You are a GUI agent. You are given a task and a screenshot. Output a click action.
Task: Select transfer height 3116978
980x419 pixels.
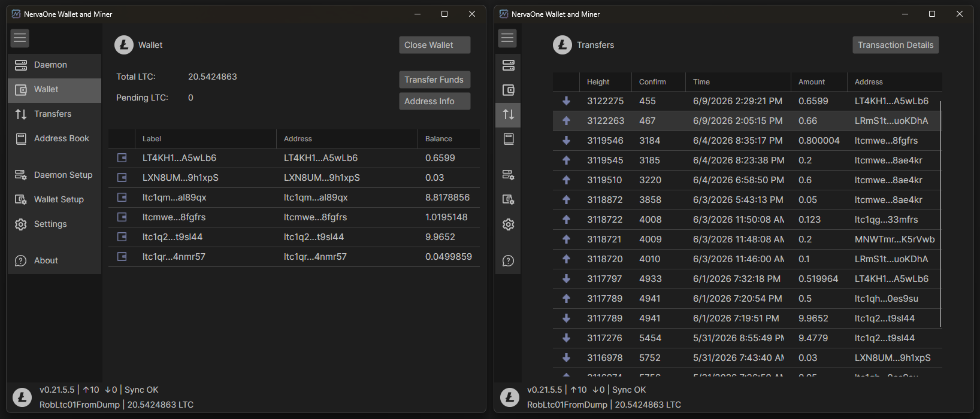coord(604,358)
